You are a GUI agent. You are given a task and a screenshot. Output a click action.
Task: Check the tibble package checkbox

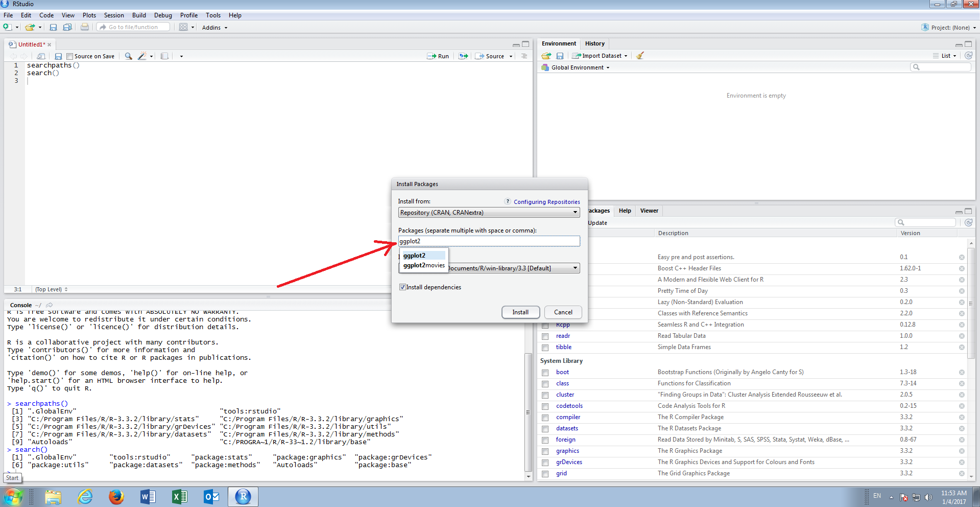(545, 348)
